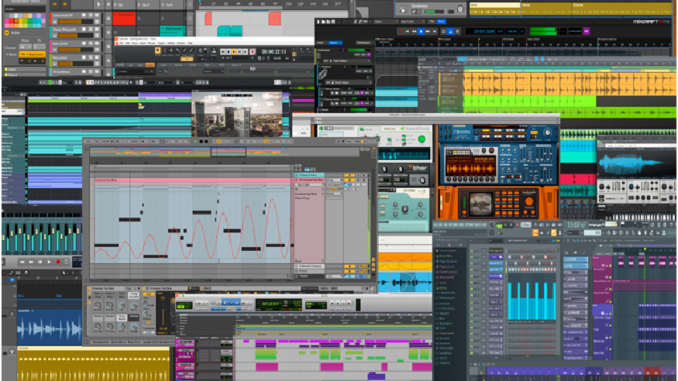Open the Help menu in Cakewalk window
The height and width of the screenshot is (381, 678).
[190, 43]
